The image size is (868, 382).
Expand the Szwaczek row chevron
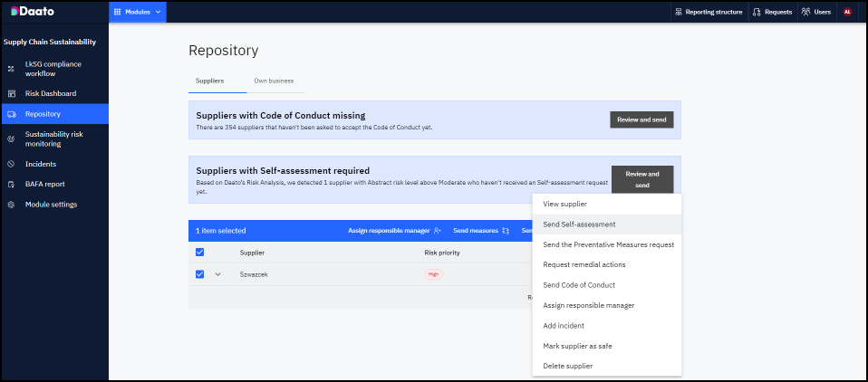click(x=217, y=274)
